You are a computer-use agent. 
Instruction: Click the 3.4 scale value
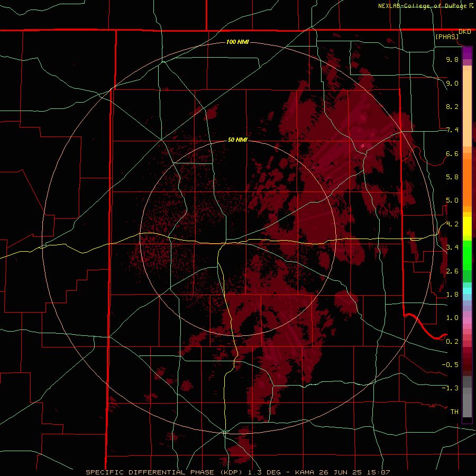[452, 248]
